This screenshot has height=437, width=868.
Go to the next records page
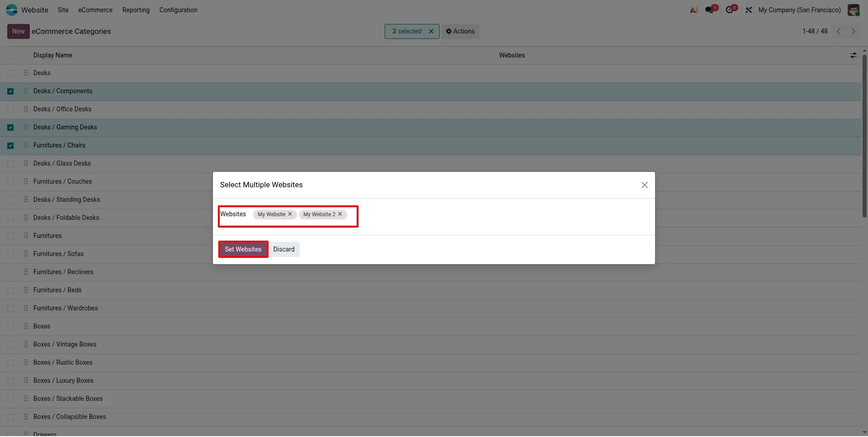tap(854, 31)
